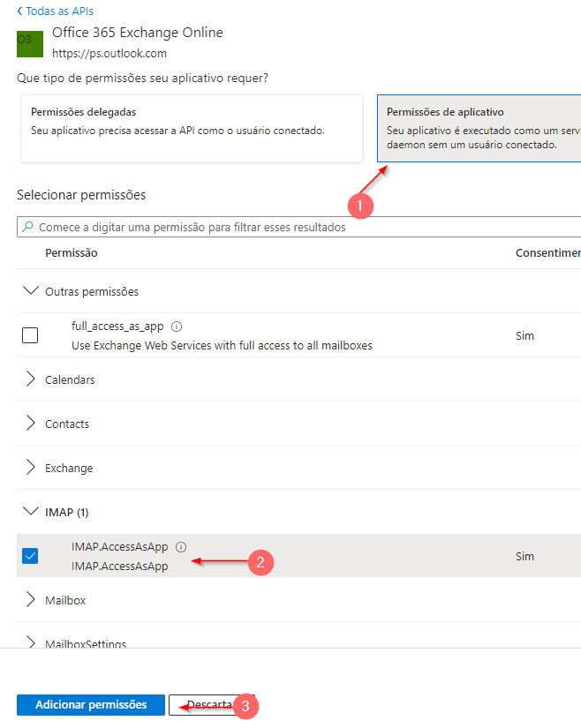Collapse the Outras permissões group
Screen dimensions: 581x728
coord(31,291)
